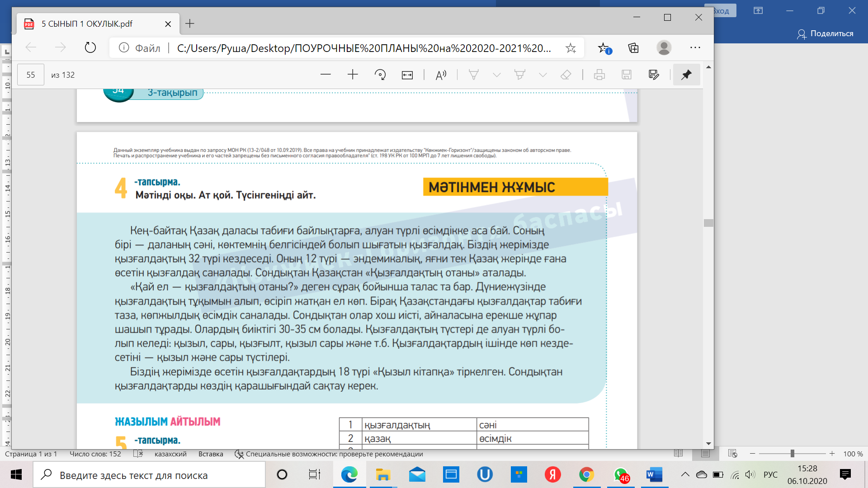Switch to Word on taskbar

click(654, 475)
